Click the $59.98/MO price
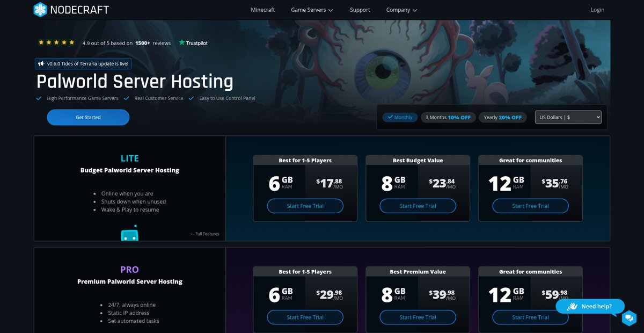The width and height of the screenshot is (644, 333). point(555,294)
